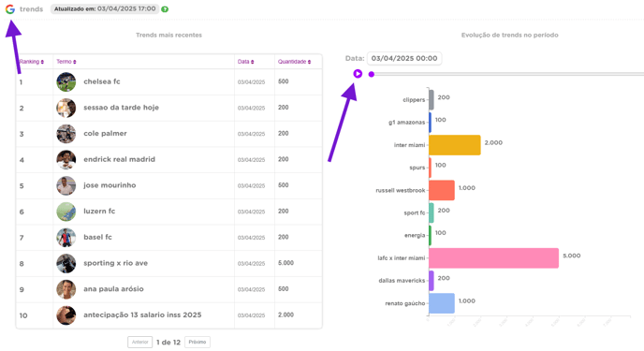Select the lafc x inter miami bar
The image size is (644, 351).
click(x=493, y=257)
